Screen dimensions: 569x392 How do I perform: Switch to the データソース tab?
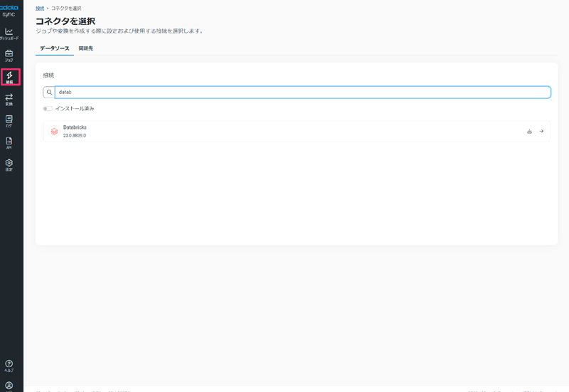point(55,48)
